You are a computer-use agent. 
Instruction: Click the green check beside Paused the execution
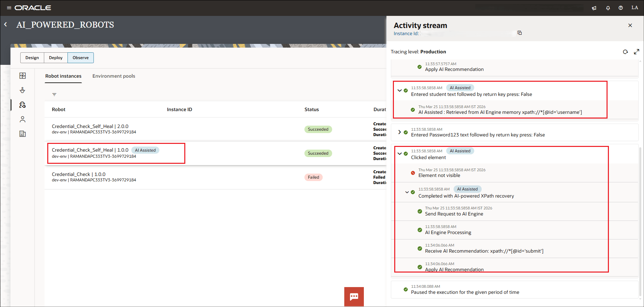[x=406, y=289]
